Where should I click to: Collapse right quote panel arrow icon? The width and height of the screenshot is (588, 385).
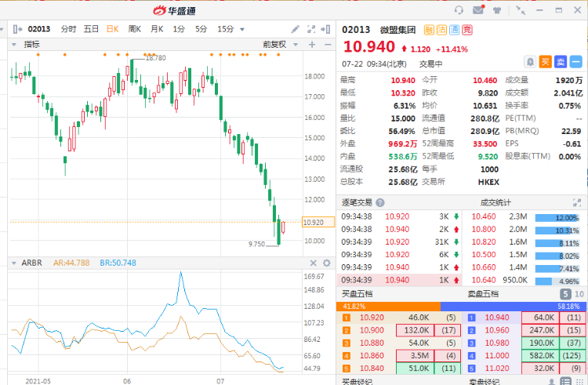pyautogui.click(x=325, y=29)
